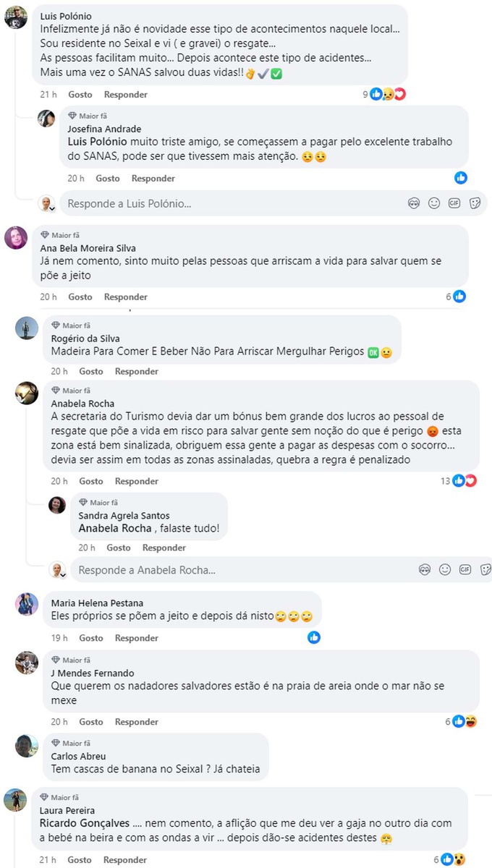Open avatar sticker option in Anabela Rocha reply box
This screenshot has height=868, width=492.
[x=425, y=570]
